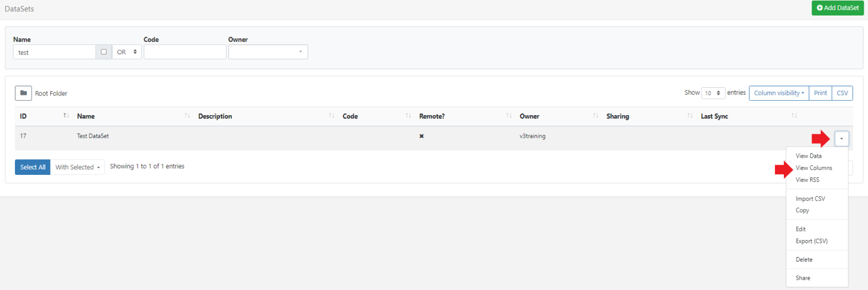Sort by Sharing column sort icon
Image resolution: width=868 pixels, height=290 pixels.
[x=690, y=116]
